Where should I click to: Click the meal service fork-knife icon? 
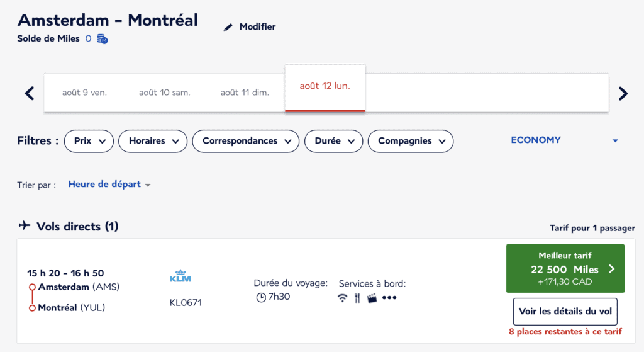[357, 298]
